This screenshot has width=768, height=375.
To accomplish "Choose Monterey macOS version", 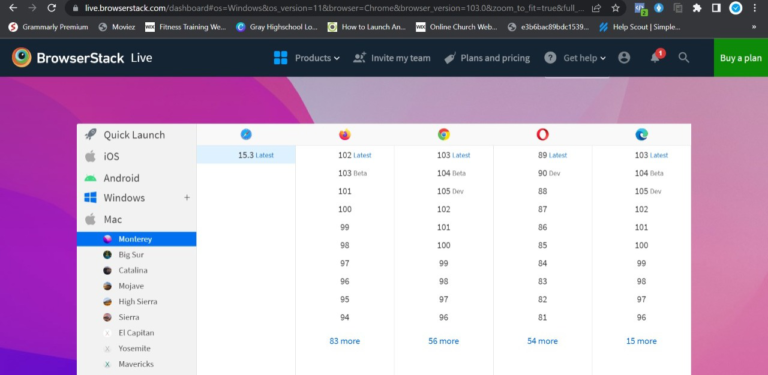I will click(137, 239).
